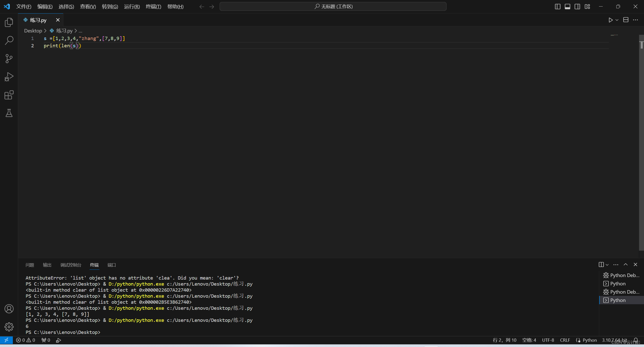
Task: Switch to the 调试控制台 panel tab
Action: [71, 265]
